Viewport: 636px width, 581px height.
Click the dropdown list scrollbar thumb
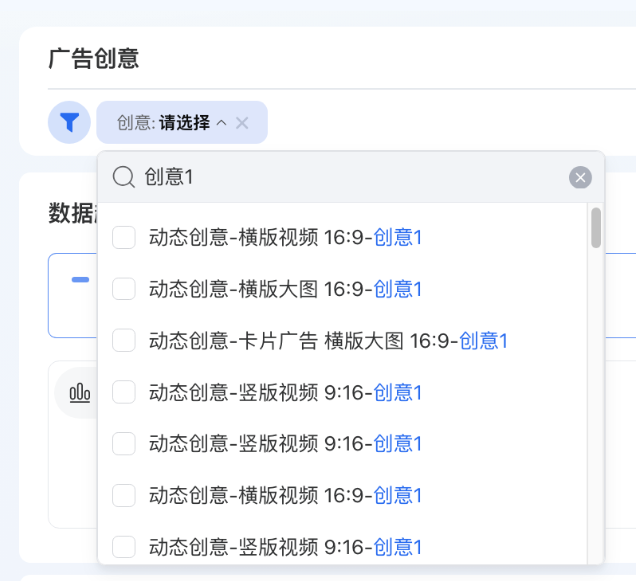[x=596, y=228]
